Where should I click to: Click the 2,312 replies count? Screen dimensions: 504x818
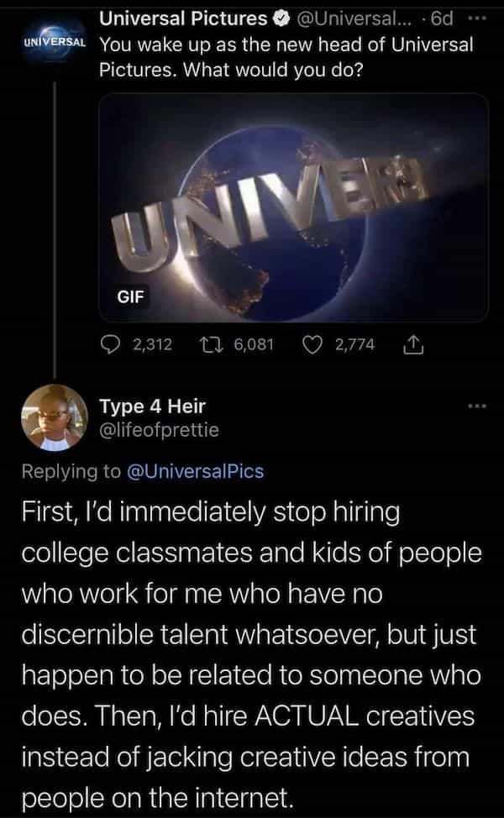click(x=152, y=343)
